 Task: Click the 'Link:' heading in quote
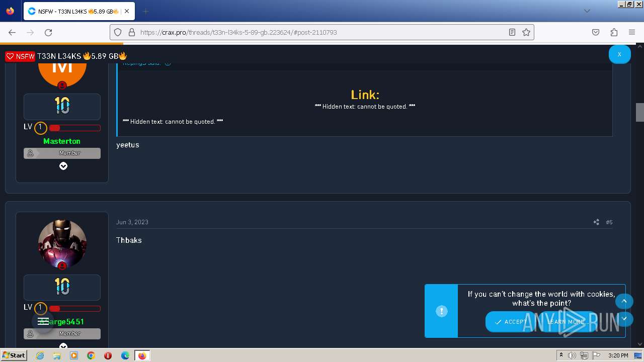pos(365,95)
